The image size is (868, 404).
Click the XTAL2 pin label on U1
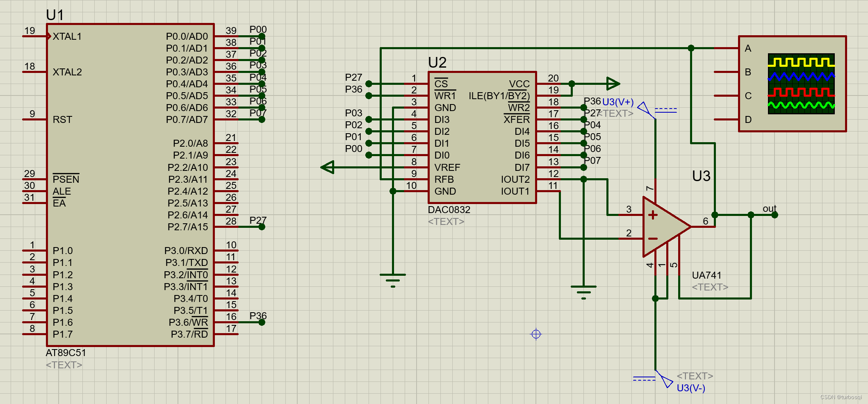coord(67,72)
